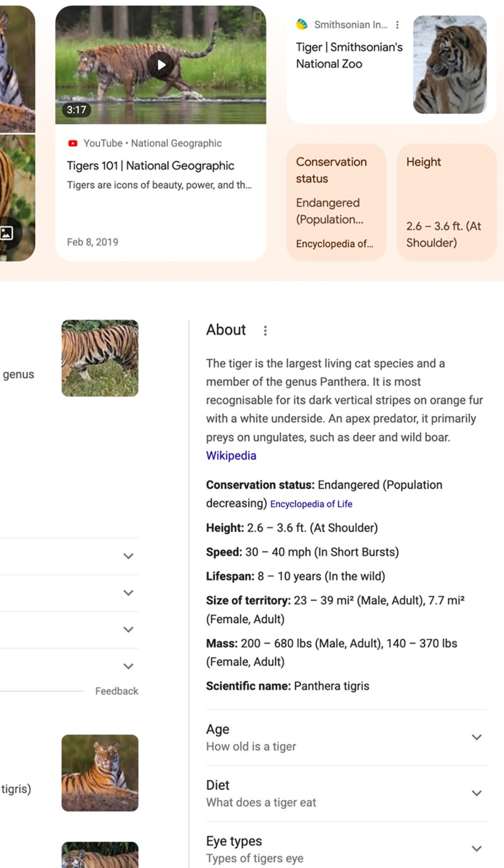Expand the first collapsed left-panel chevron
The width and height of the screenshot is (504, 868).
tap(128, 556)
